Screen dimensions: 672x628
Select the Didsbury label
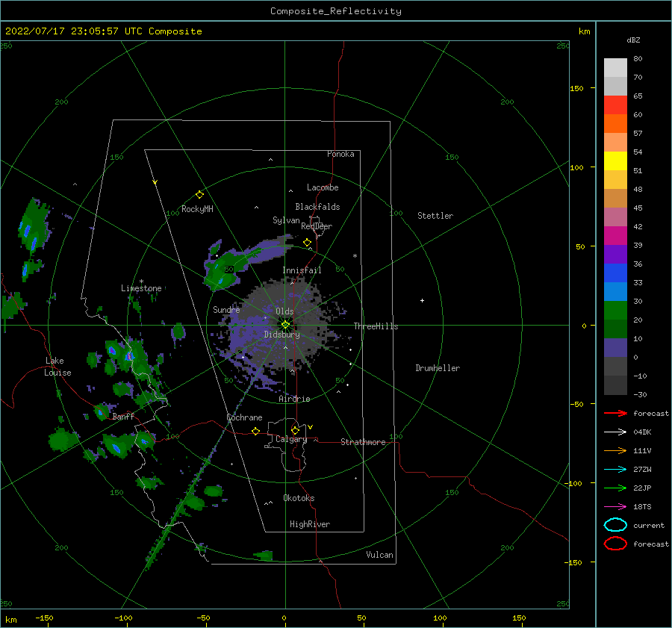tap(281, 335)
